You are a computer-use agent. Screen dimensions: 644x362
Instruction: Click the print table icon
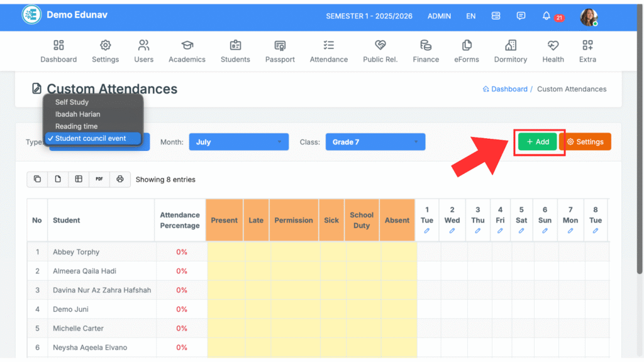coord(120,179)
